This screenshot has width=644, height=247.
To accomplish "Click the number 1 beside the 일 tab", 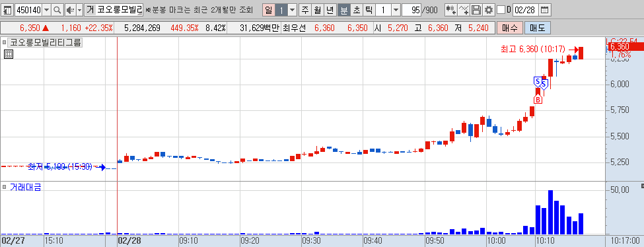I will click(x=281, y=10).
